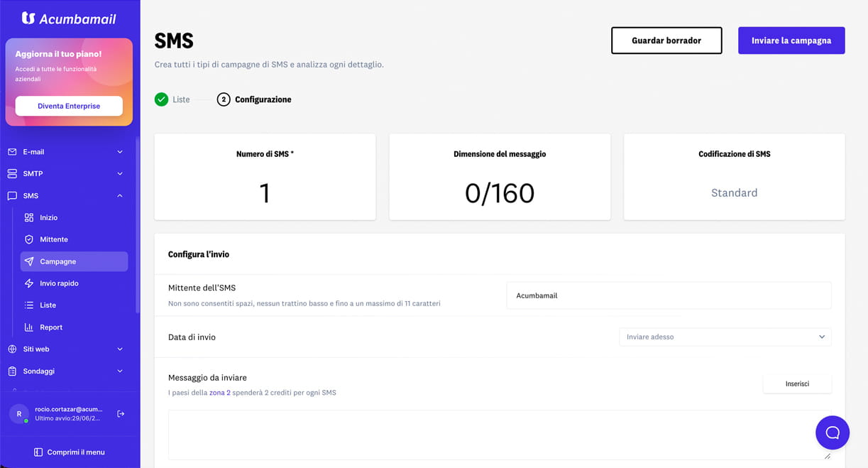Expand the E-mail menu section
Screen dimensions: 868x468
tap(66, 152)
